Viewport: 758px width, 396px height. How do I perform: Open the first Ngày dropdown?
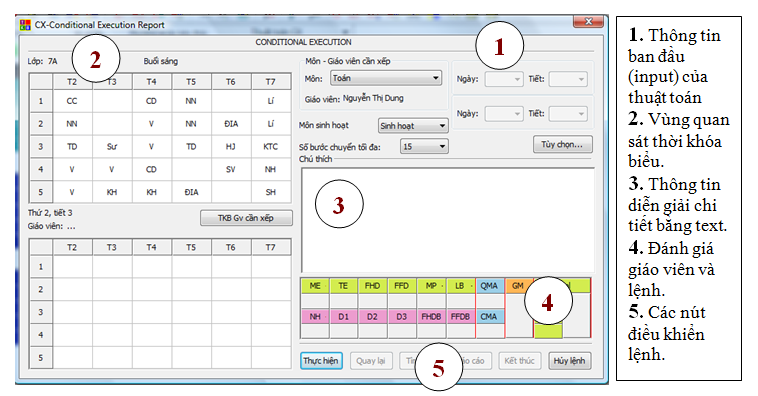[x=504, y=79]
